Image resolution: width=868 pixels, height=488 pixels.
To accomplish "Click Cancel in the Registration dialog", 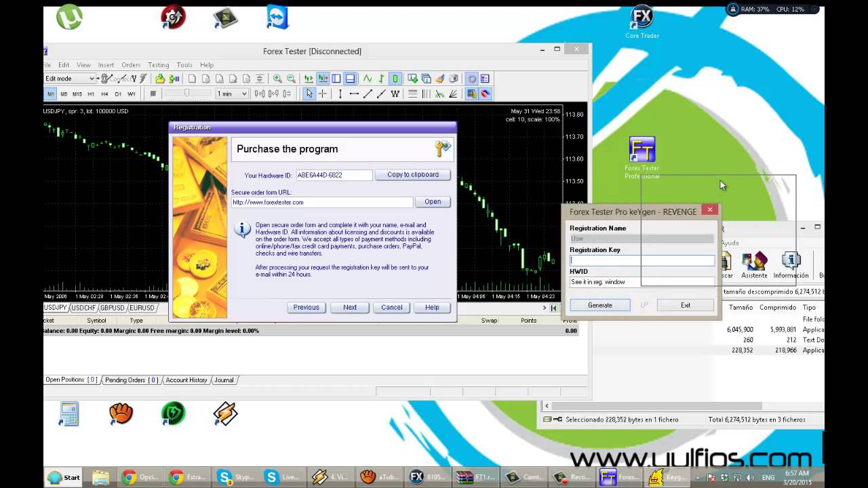I will pyautogui.click(x=392, y=308).
